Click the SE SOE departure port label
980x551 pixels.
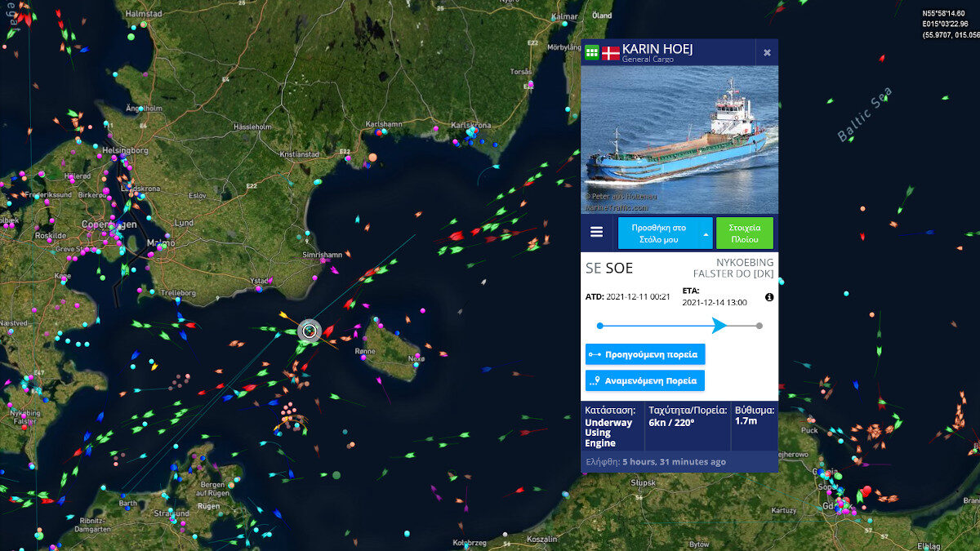[609, 268]
